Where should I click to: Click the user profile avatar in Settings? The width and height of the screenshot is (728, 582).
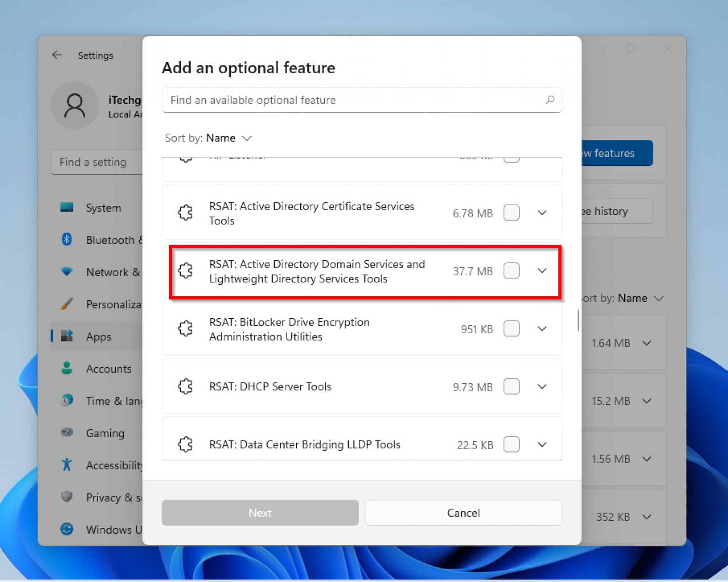tap(75, 105)
